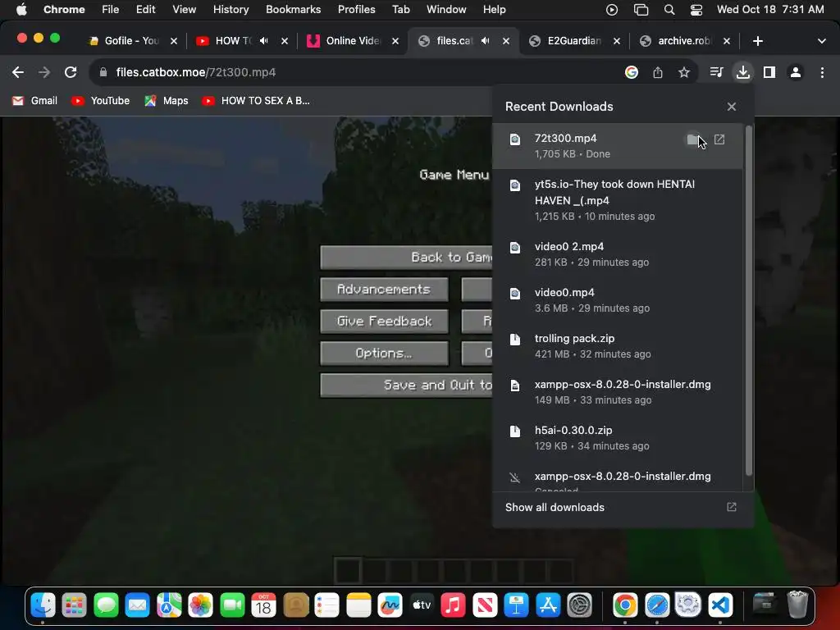Open the View menu
This screenshot has height=630, width=840.
click(x=184, y=9)
